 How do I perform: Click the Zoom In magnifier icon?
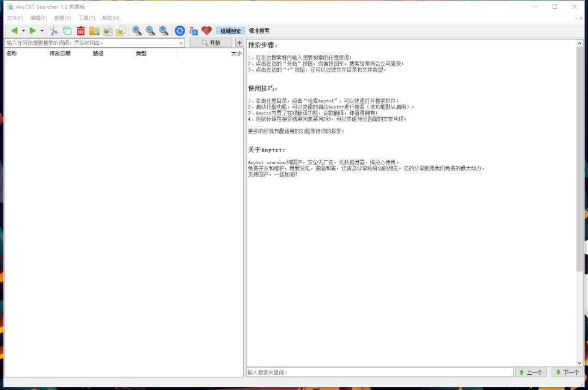click(137, 31)
